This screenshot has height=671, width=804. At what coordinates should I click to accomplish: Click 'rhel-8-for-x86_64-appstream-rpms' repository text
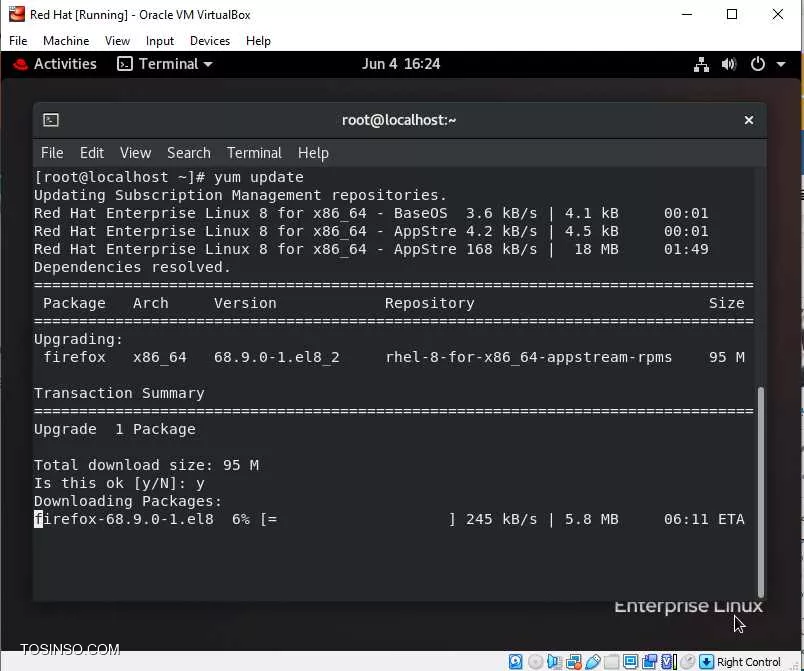(529, 357)
